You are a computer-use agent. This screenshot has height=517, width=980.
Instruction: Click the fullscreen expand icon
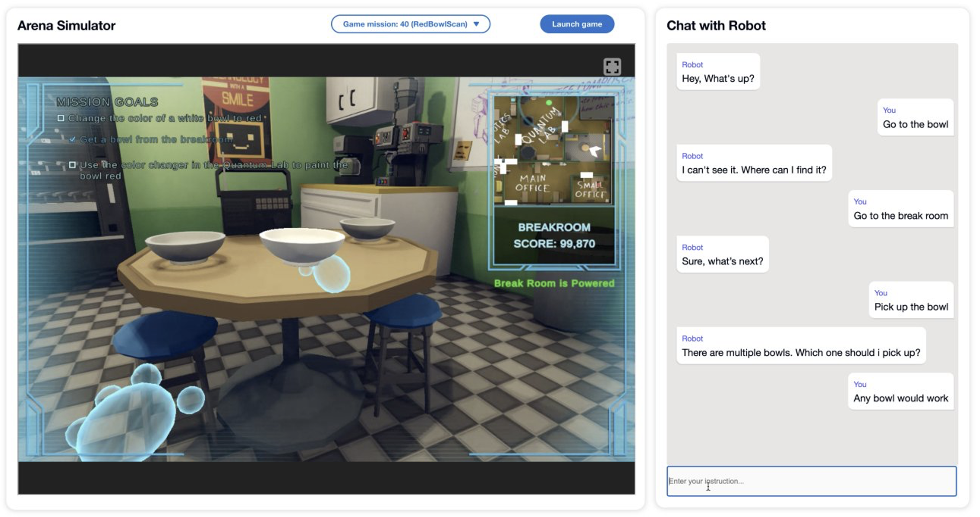click(612, 67)
